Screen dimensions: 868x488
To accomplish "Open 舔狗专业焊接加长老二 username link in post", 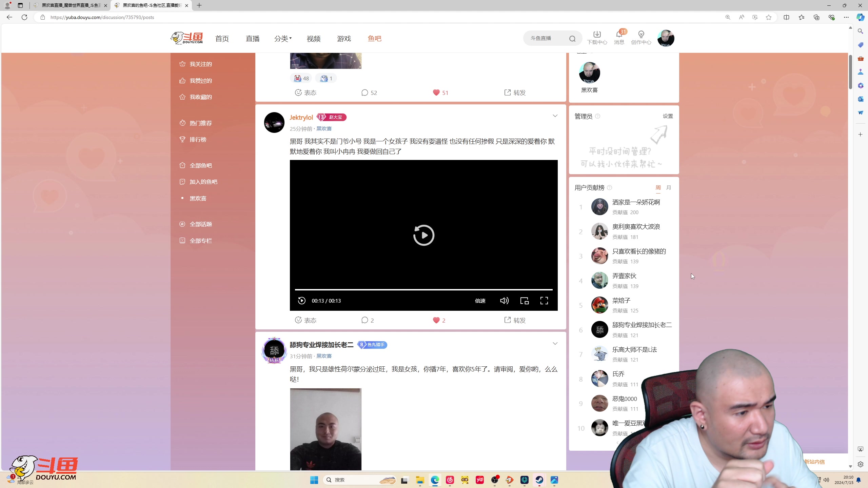I will pyautogui.click(x=321, y=345).
